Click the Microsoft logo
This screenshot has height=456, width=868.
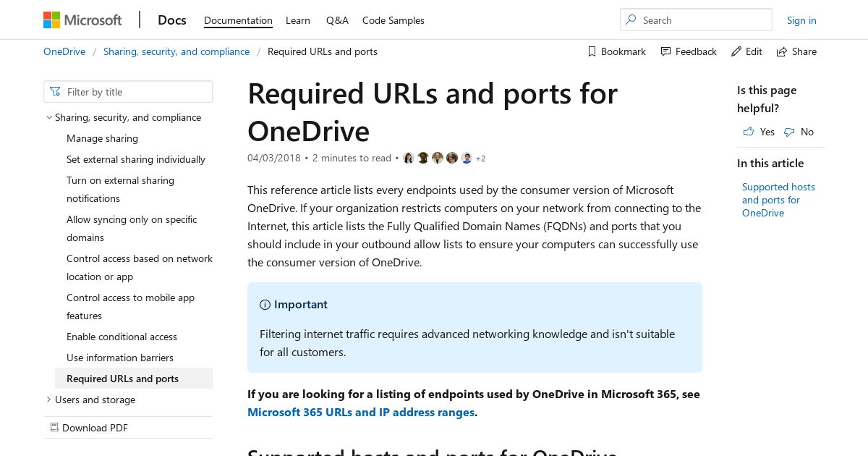coord(82,20)
